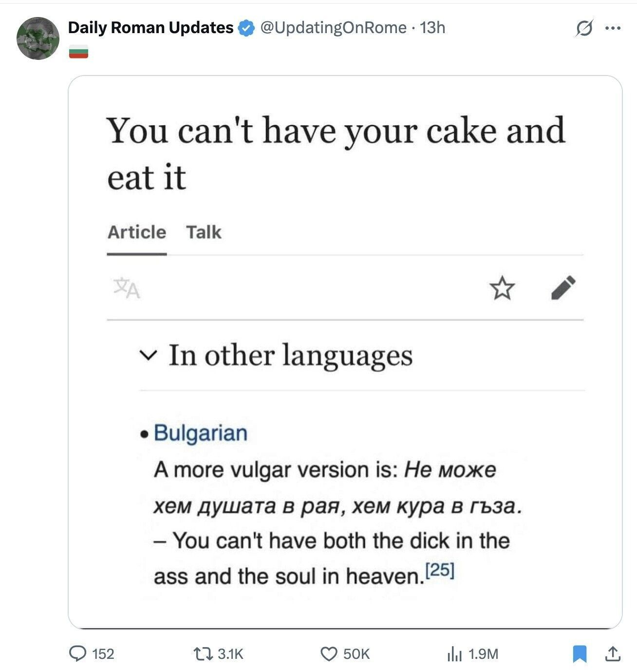Viewport: 637px width, 672px height.
Task: Click the blue verified badge
Action: click(x=246, y=28)
